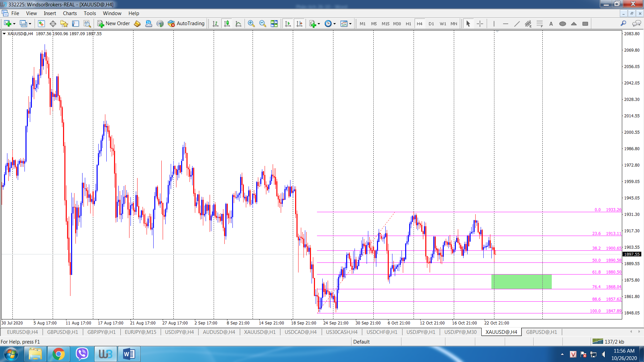Click the search magnifier icon
644x362 pixels.
click(x=623, y=23)
